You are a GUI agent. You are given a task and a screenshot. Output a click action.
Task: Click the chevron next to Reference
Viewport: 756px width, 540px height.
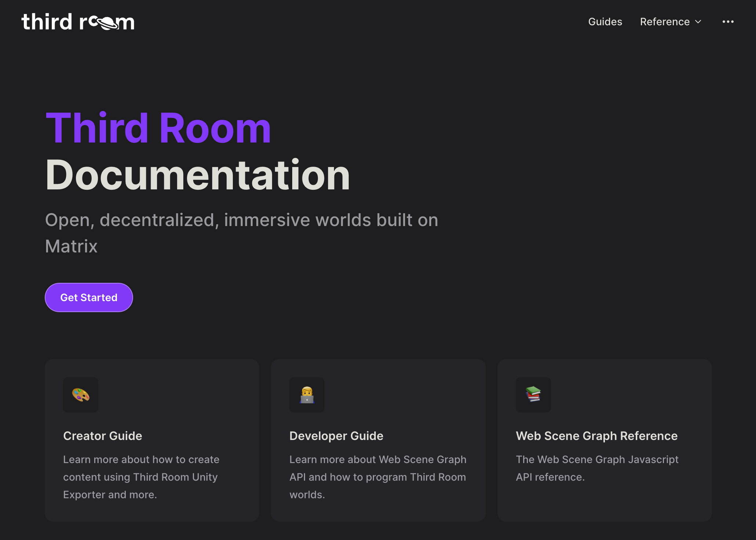coord(698,22)
